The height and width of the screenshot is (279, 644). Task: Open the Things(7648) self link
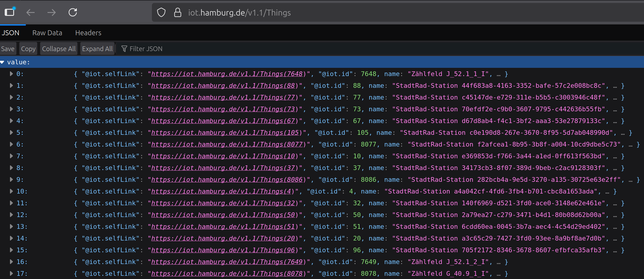227,74
